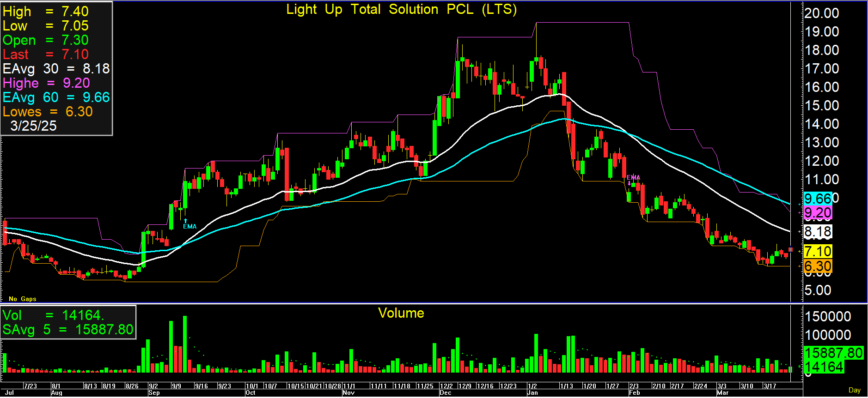Viewport: 868px width, 398px height.
Task: Click the Mar month label
Action: click(x=723, y=392)
